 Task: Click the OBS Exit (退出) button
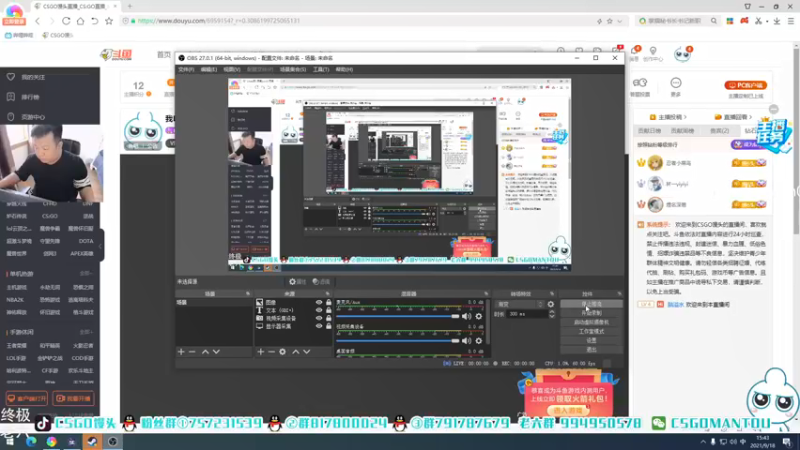click(591, 349)
